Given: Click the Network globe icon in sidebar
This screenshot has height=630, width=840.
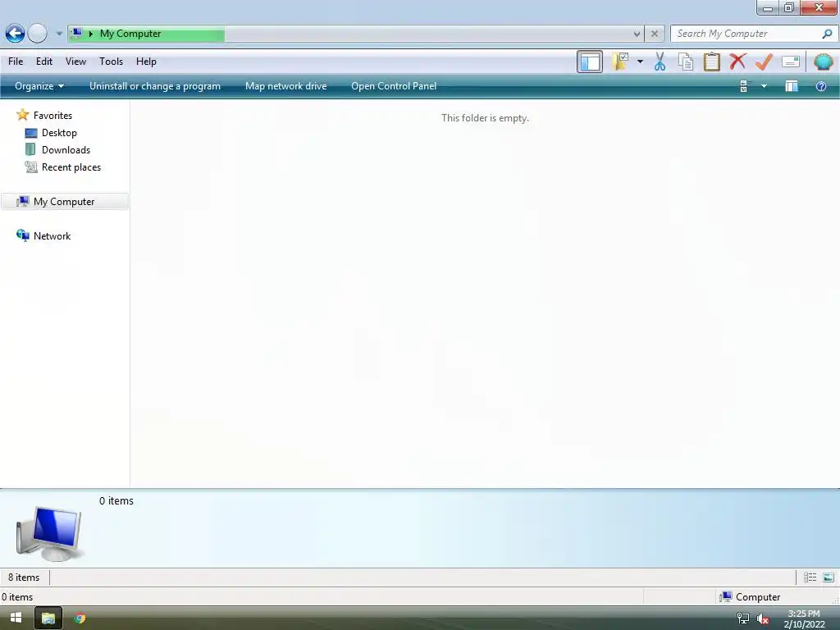Looking at the screenshot, I should pyautogui.click(x=22, y=235).
